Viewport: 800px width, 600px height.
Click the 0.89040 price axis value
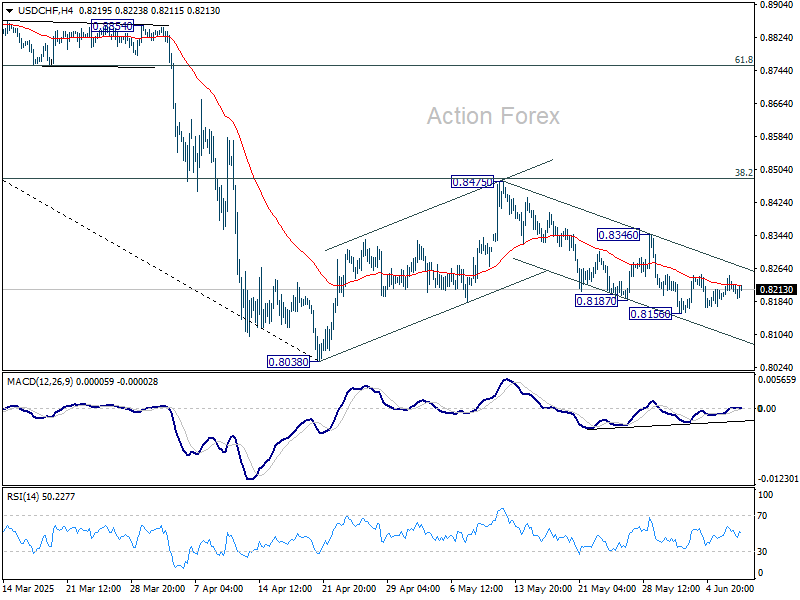[777, 5]
